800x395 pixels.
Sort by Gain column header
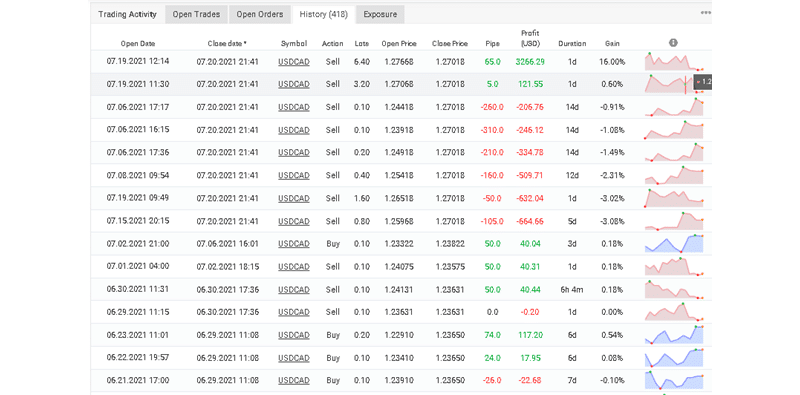pyautogui.click(x=612, y=44)
